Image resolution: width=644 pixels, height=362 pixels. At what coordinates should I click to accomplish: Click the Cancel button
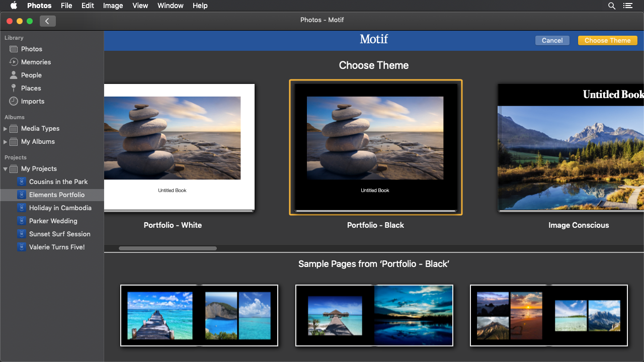pyautogui.click(x=552, y=40)
